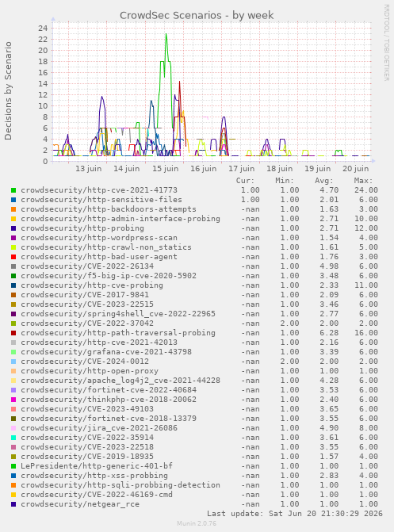Image resolution: width=394 pixels, height=532 pixels.
Task: Click the dark red http-path-traversal-probing swatch
Action: [13, 333]
